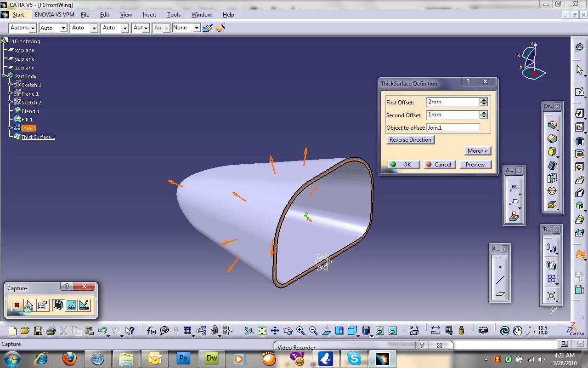Click the Open file folder icon
The image size is (588, 368).
(25, 331)
